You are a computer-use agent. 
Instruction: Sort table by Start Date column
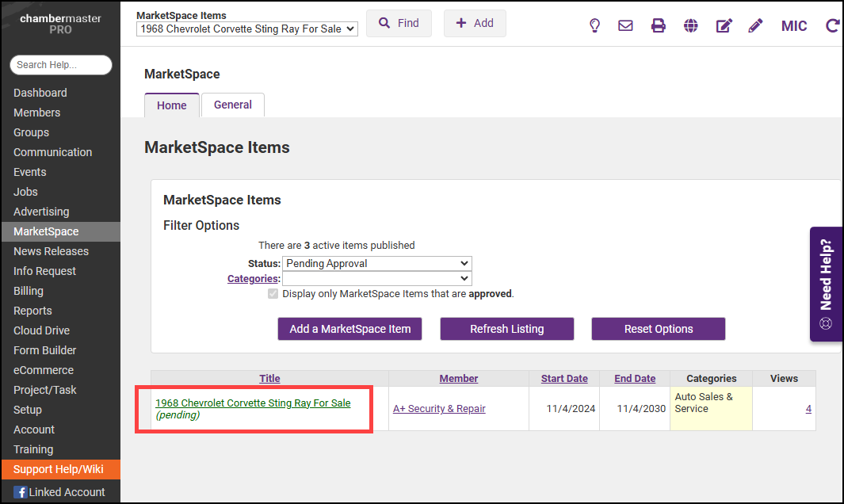(x=564, y=379)
